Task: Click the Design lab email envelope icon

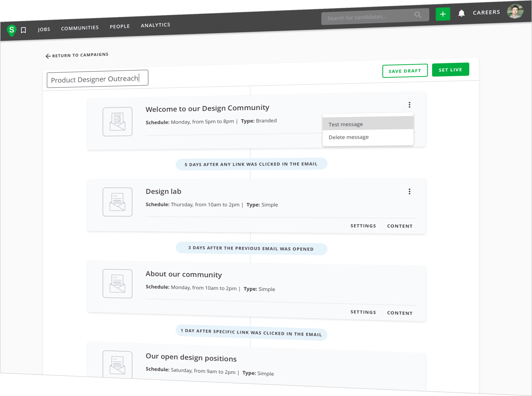Action: point(117,202)
